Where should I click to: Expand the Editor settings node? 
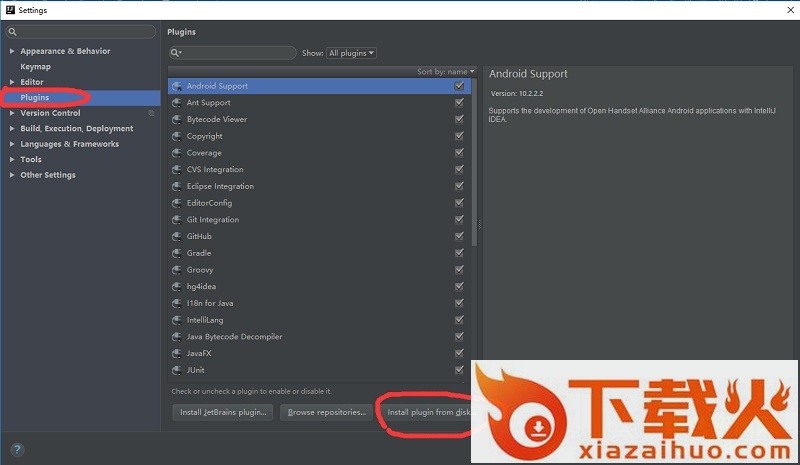pos(12,82)
